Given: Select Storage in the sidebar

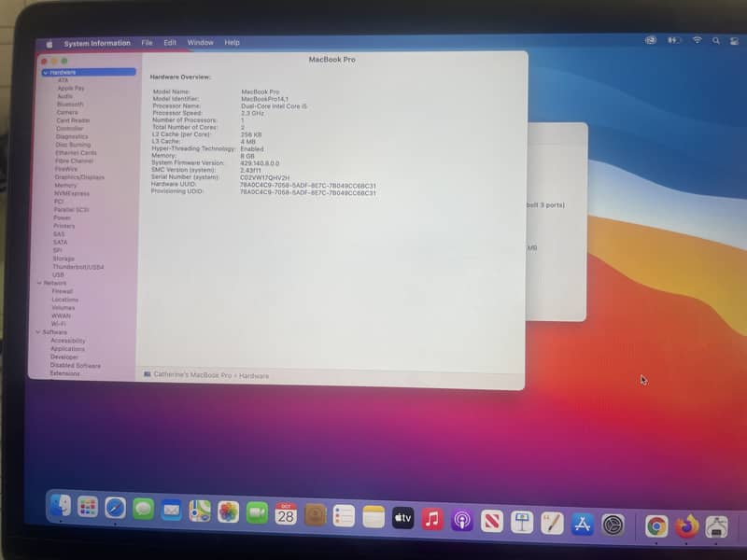Looking at the screenshot, I should pos(63,259).
